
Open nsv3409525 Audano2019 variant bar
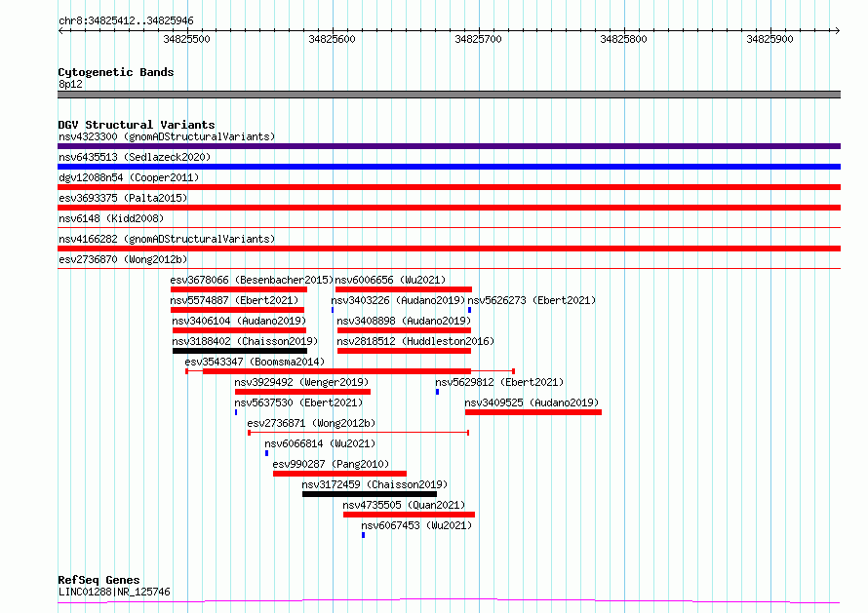pyautogui.click(x=533, y=412)
